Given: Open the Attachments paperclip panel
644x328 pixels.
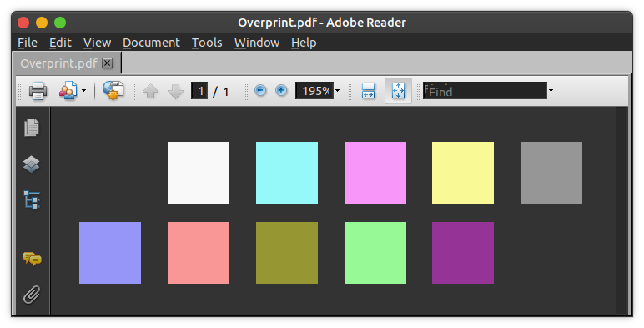Looking at the screenshot, I should coord(32,295).
